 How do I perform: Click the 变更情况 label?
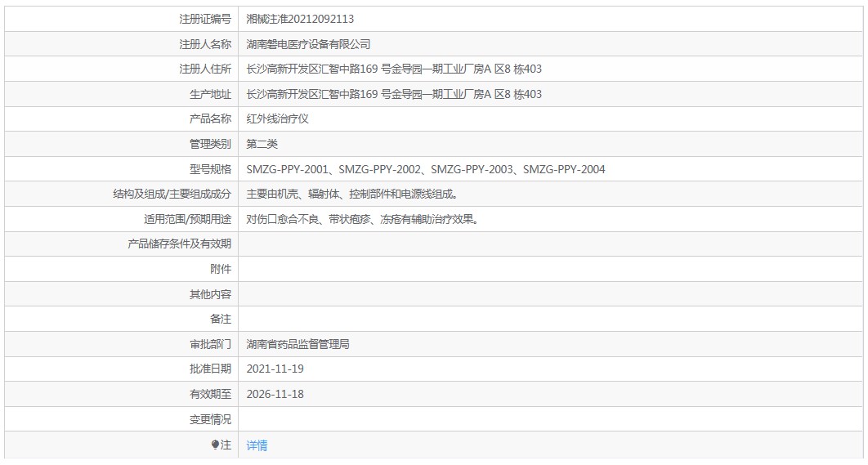(210, 419)
